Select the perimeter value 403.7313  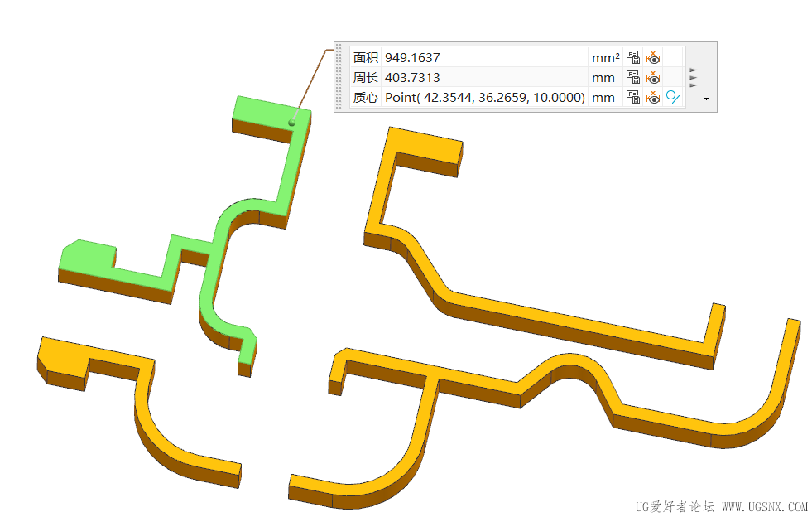click(412, 77)
